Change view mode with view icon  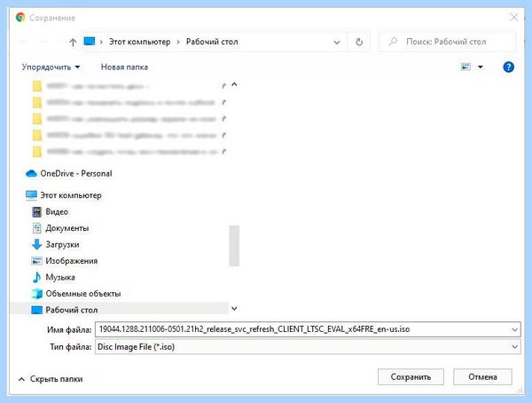tap(465, 67)
